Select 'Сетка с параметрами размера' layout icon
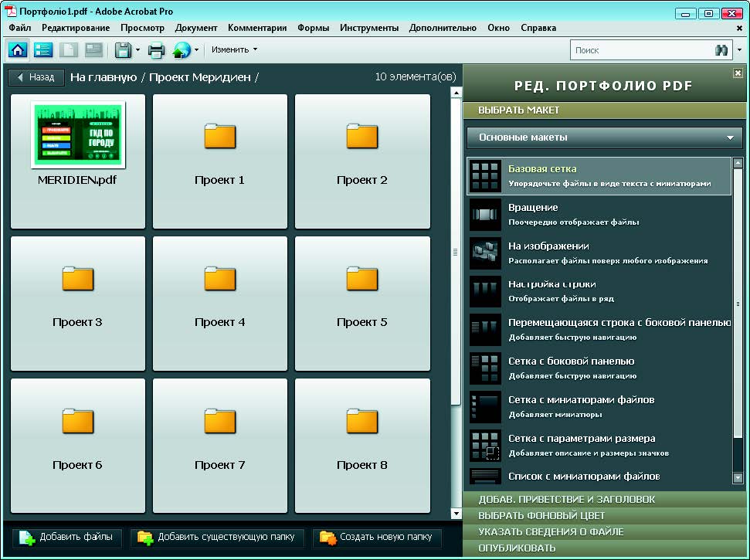The height and width of the screenshot is (560, 750). click(x=485, y=445)
